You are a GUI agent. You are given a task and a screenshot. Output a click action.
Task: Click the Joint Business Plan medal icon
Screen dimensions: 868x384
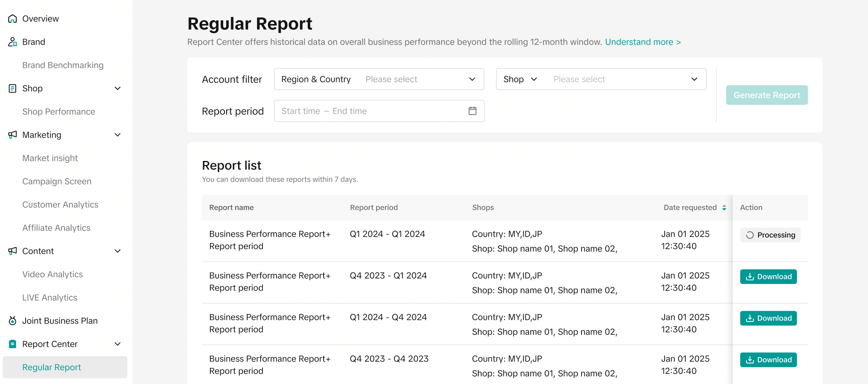pyautogui.click(x=12, y=321)
